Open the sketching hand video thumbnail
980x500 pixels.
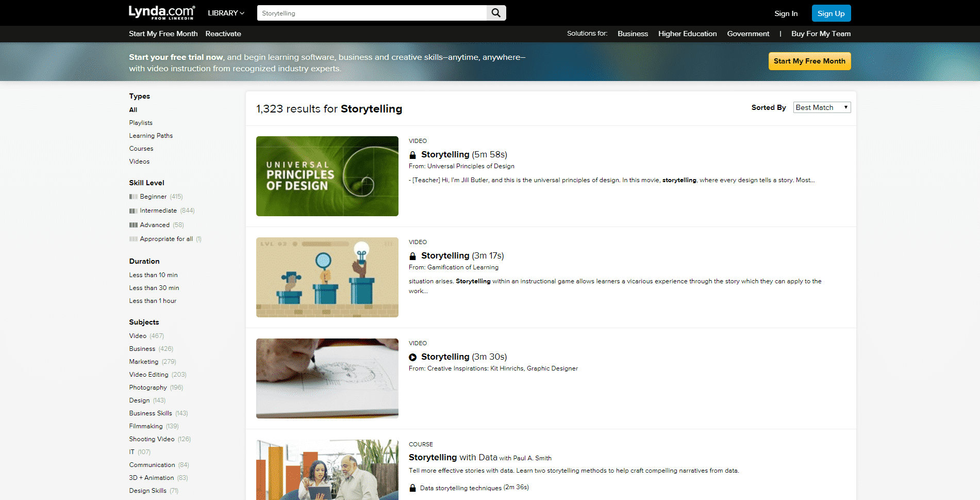click(327, 378)
